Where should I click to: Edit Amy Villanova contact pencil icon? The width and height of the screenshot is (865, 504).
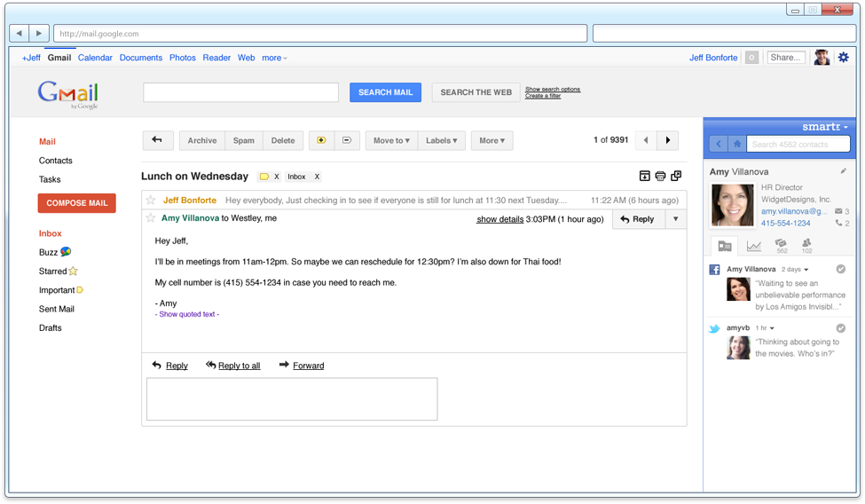[x=844, y=171]
